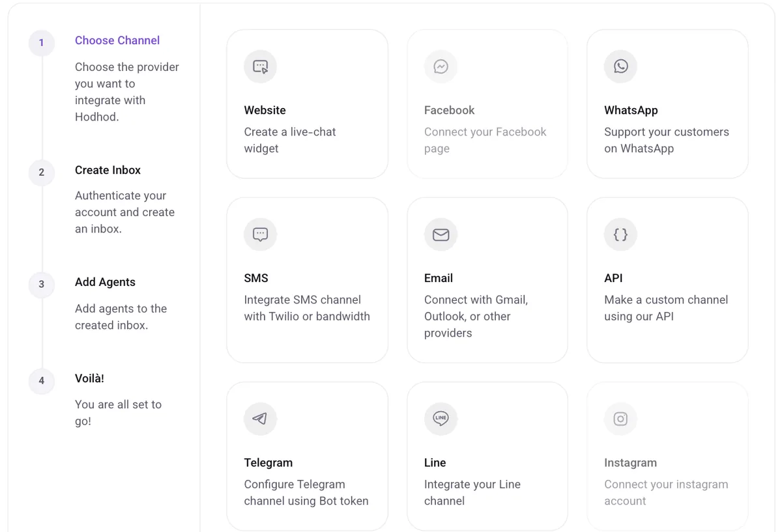Image resolution: width=782 pixels, height=532 pixels.
Task: Click 'Add agents to the created inbox.'
Action: 121,317
